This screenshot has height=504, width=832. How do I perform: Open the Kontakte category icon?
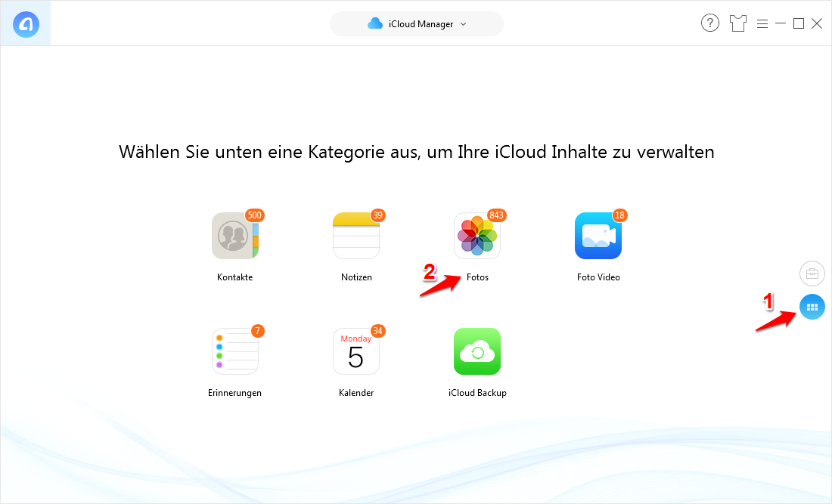234,236
